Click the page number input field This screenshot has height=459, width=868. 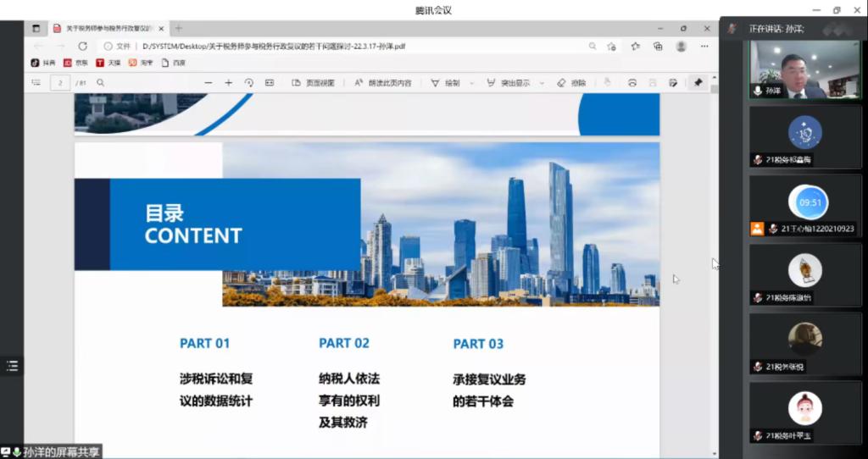60,83
